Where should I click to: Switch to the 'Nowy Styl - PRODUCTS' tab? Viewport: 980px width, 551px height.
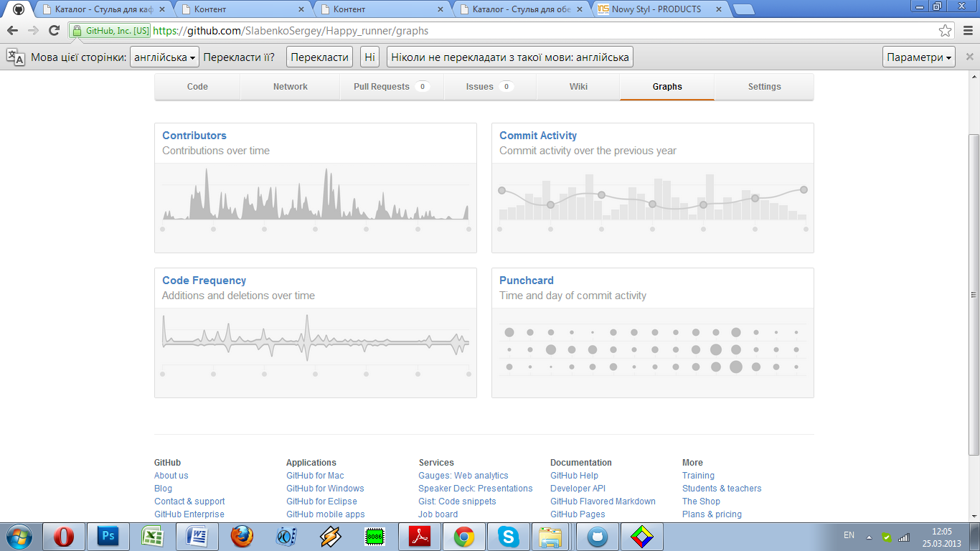[x=660, y=9]
